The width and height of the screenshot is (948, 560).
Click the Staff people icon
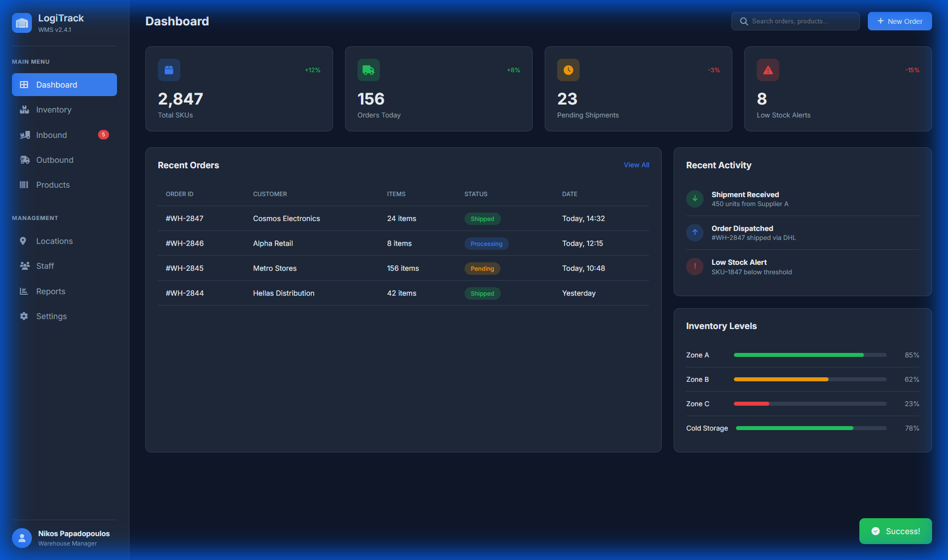(x=24, y=265)
